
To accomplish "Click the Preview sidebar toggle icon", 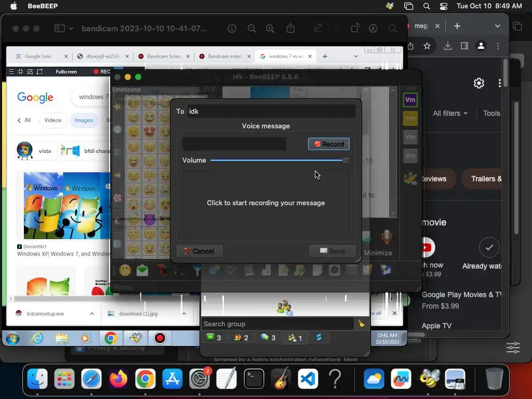I will click(59, 29).
